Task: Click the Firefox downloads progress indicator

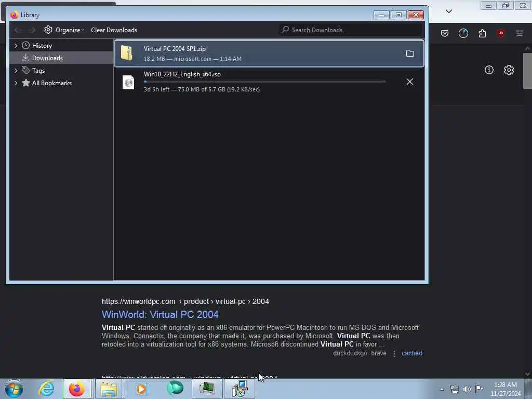Action: pyautogui.click(x=463, y=33)
